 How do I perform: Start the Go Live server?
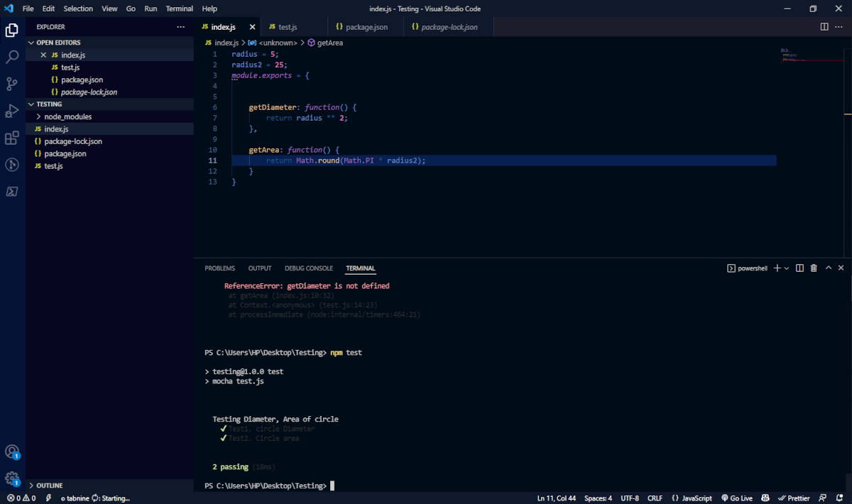point(737,498)
